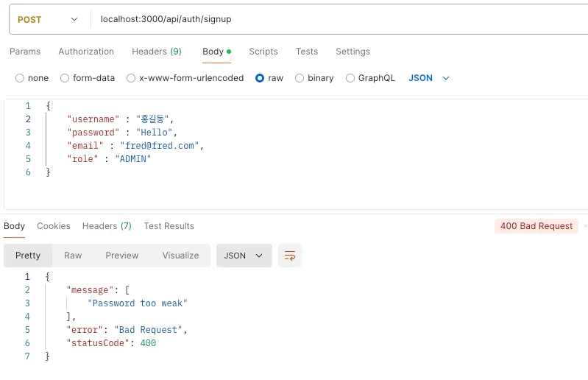The image size is (588, 380).
Task: Open the request Settings tab
Action: (x=353, y=52)
